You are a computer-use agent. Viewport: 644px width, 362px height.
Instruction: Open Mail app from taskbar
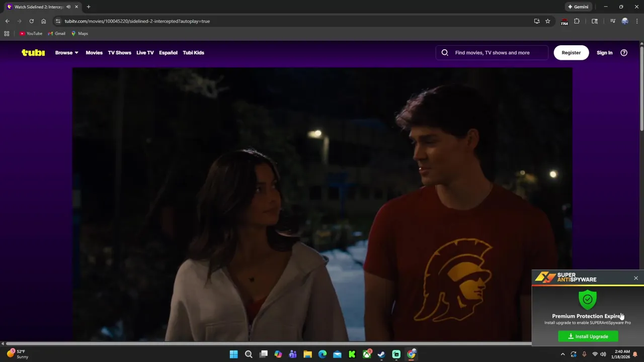pos(337,354)
